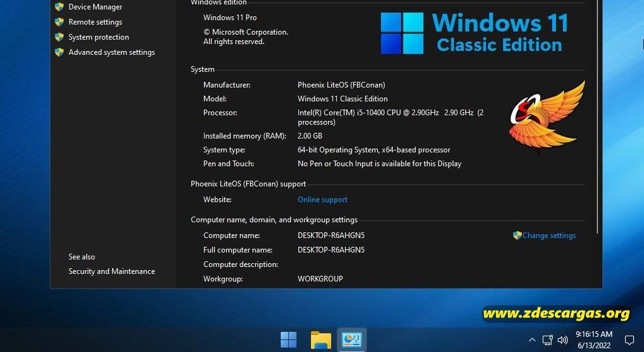The width and height of the screenshot is (644, 352).
Task: Click the Phoenix LiteOS bird logo
Action: (546, 116)
